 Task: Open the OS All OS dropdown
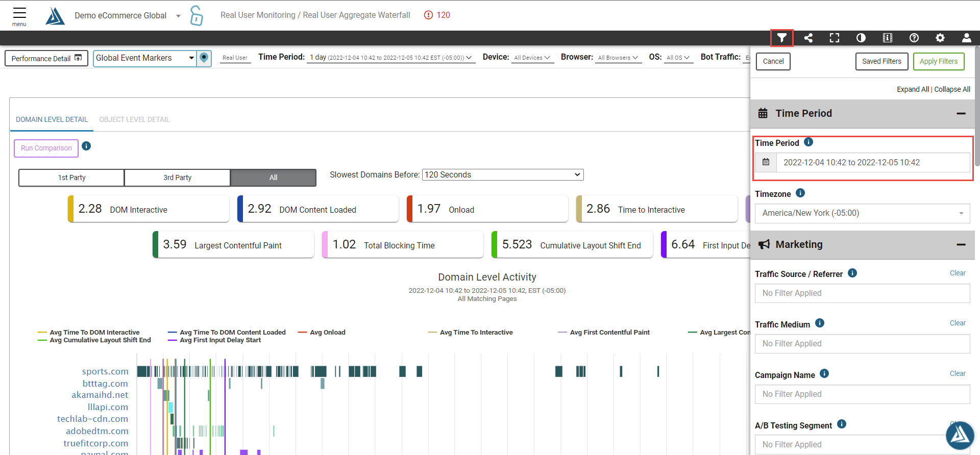pos(678,58)
